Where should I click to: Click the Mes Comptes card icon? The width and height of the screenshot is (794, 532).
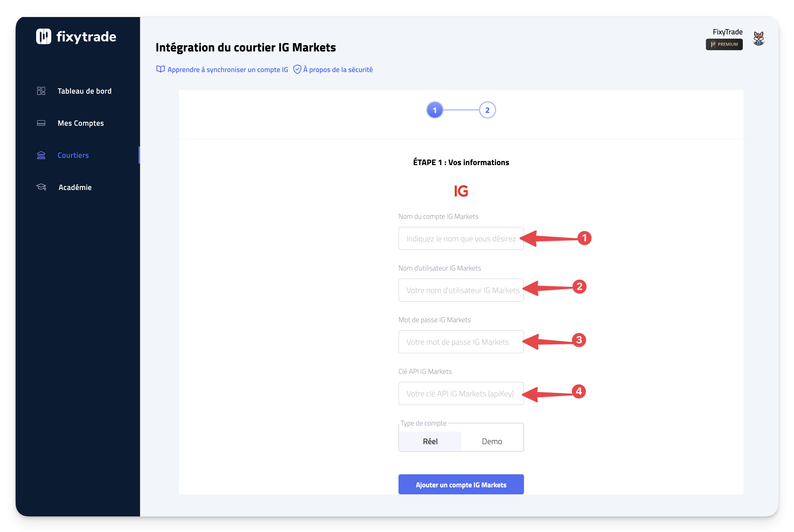click(x=41, y=123)
